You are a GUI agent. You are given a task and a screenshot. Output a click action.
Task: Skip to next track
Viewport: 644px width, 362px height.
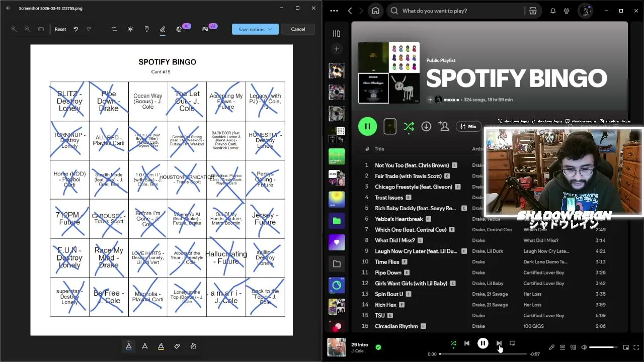click(x=499, y=343)
